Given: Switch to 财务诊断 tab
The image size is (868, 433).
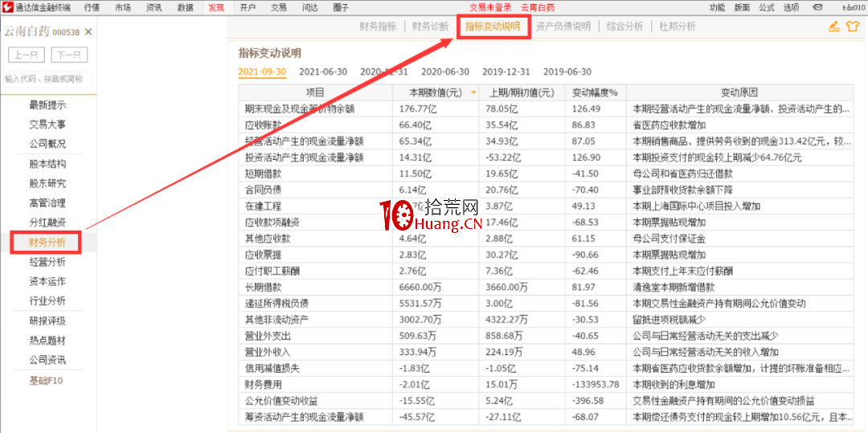Looking at the screenshot, I should (431, 27).
